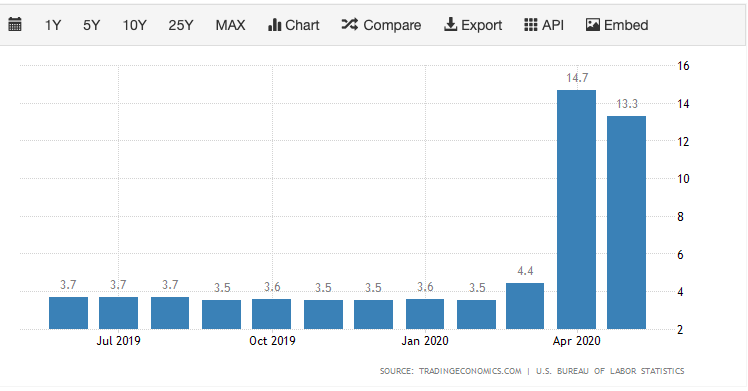Screen dimensions: 748x391
Task: Click the Apr 2020 axis label
Action: [576, 341]
